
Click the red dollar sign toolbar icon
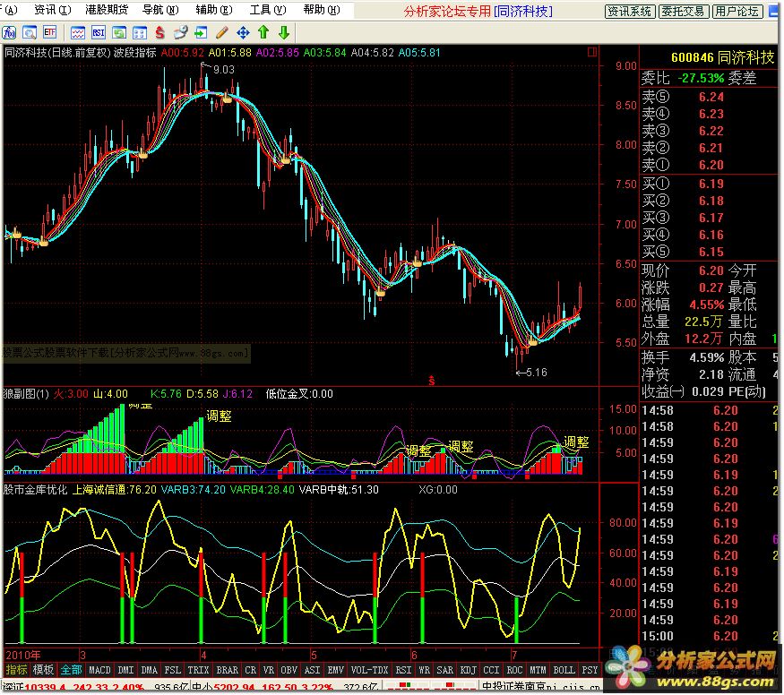tap(159, 33)
